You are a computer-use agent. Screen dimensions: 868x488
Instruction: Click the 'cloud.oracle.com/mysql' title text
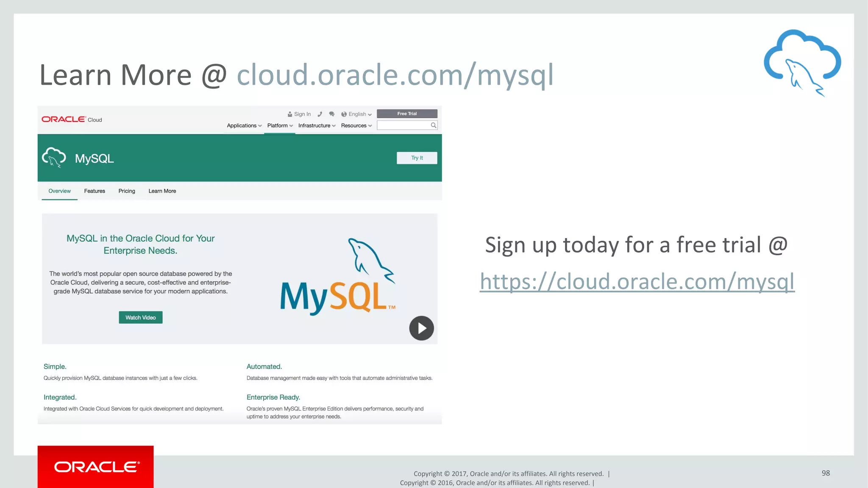[395, 75]
